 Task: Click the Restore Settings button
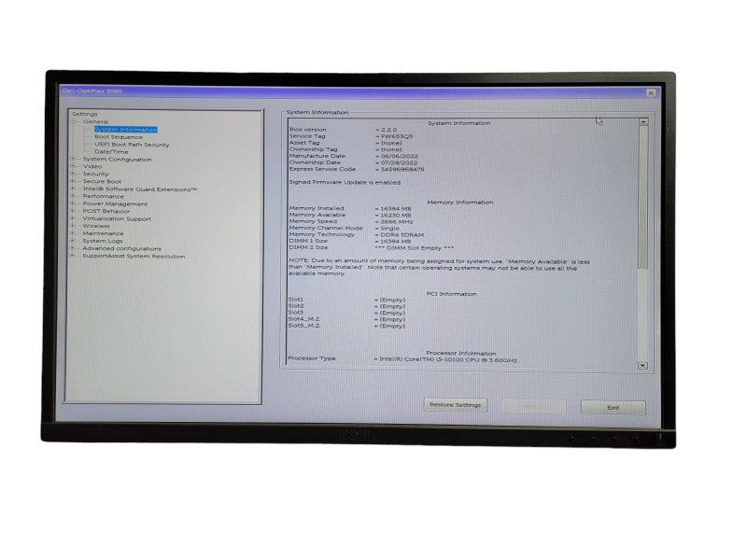point(455,405)
